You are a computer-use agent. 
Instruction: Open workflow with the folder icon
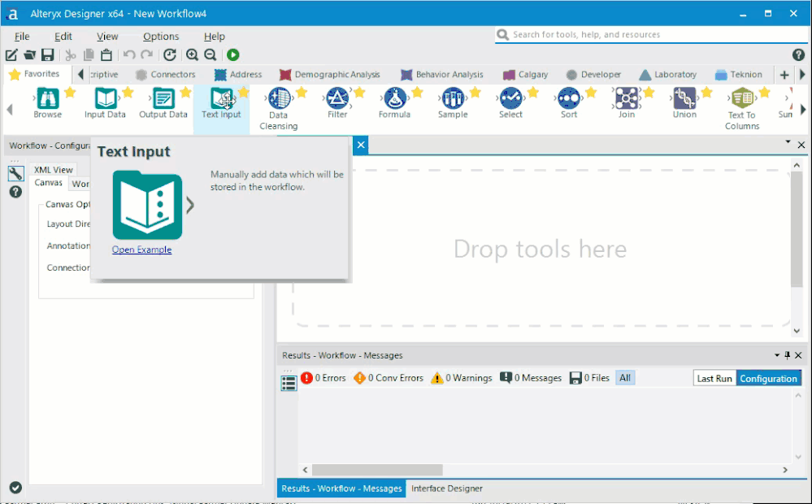click(29, 54)
